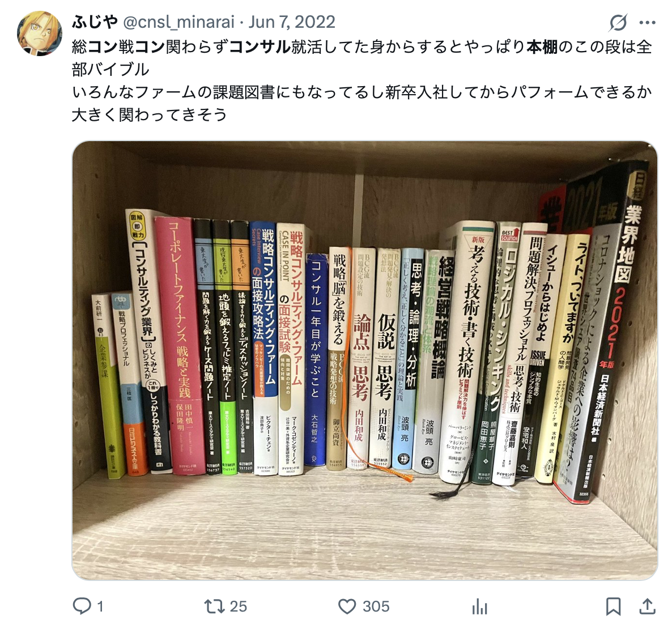672x628 pixels.
Task: Retweet the post with 25 reposts
Action: 214,606
